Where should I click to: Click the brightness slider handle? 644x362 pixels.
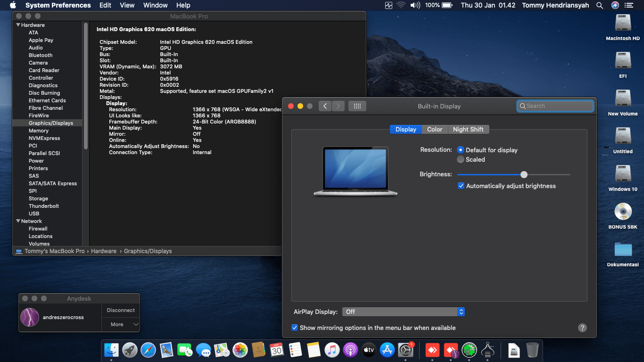click(x=524, y=174)
